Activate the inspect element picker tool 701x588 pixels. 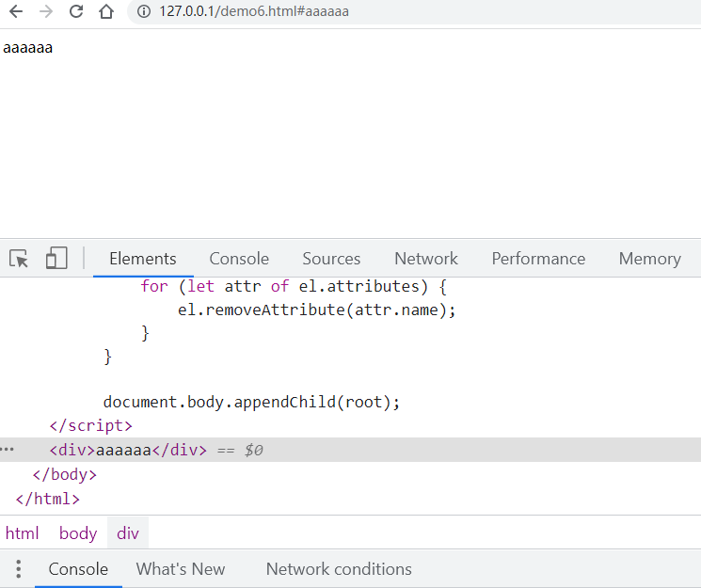19,259
